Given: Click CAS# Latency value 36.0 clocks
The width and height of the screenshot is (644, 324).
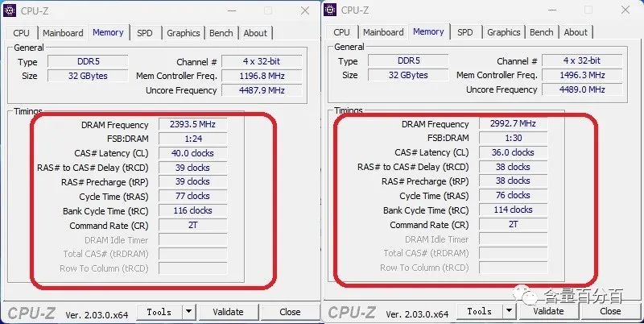Looking at the screenshot, I should [513, 152].
